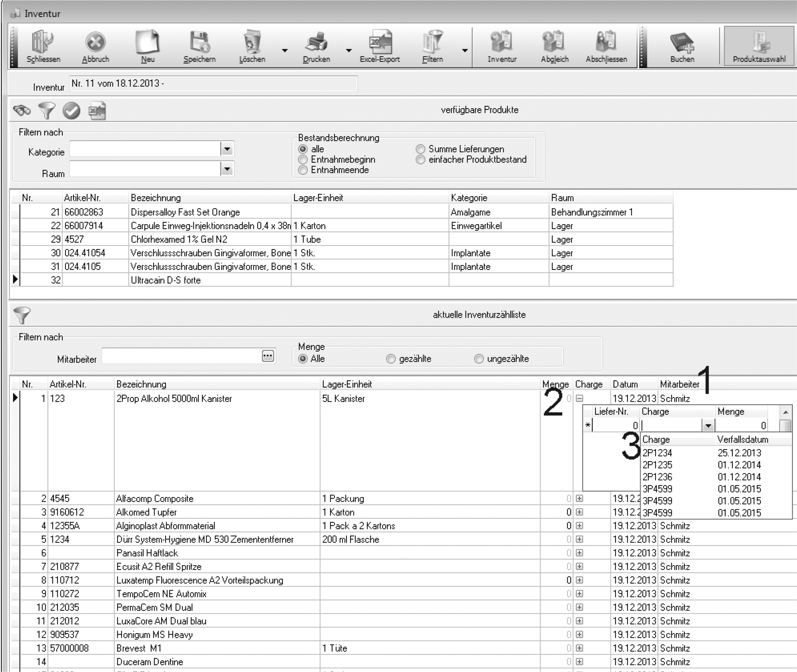Expand Charge for Alkomed Tupfer

click(579, 512)
